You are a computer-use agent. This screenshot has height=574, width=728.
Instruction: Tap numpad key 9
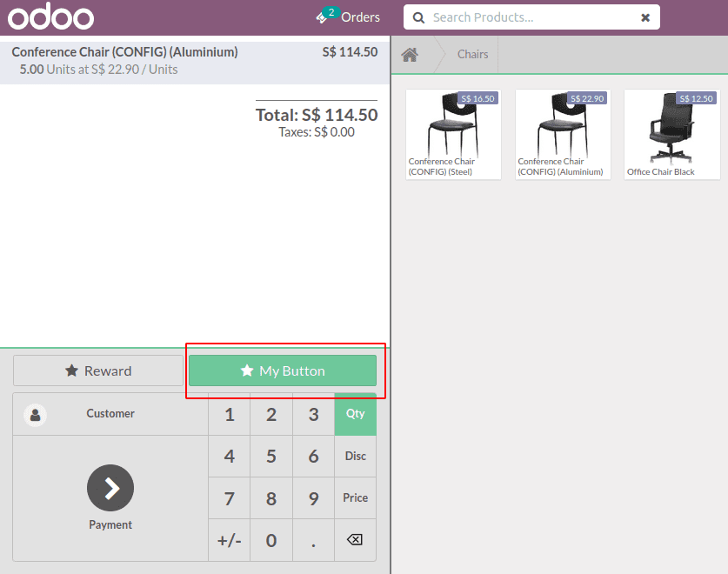pos(313,498)
